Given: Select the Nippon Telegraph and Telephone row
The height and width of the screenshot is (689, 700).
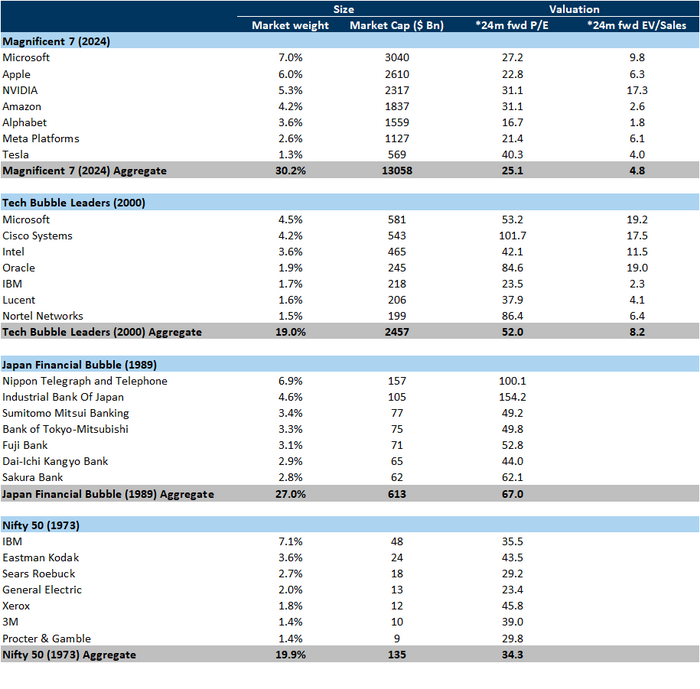Looking at the screenshot, I should pyautogui.click(x=350, y=381).
